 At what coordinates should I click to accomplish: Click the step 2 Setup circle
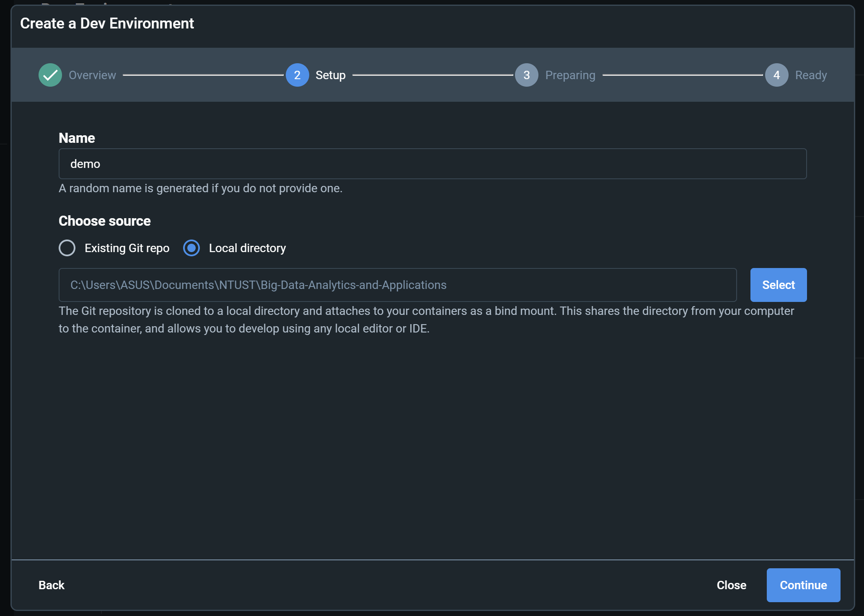tap(297, 75)
